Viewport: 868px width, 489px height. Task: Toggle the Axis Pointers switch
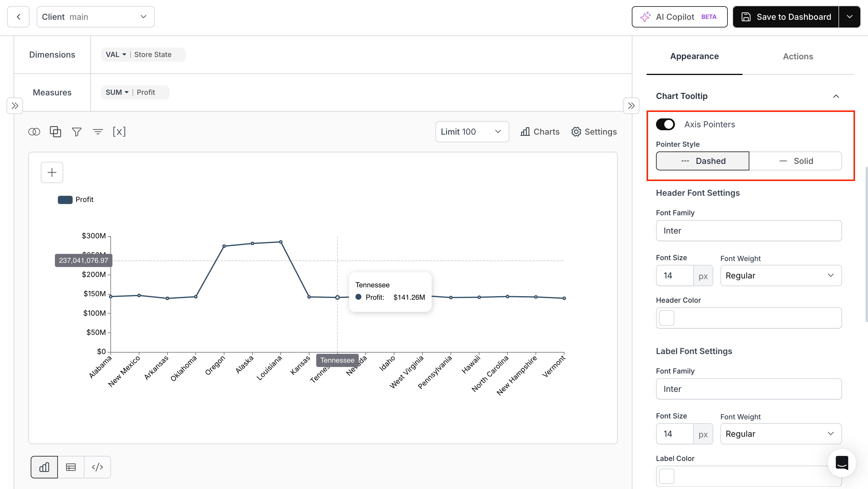click(665, 124)
